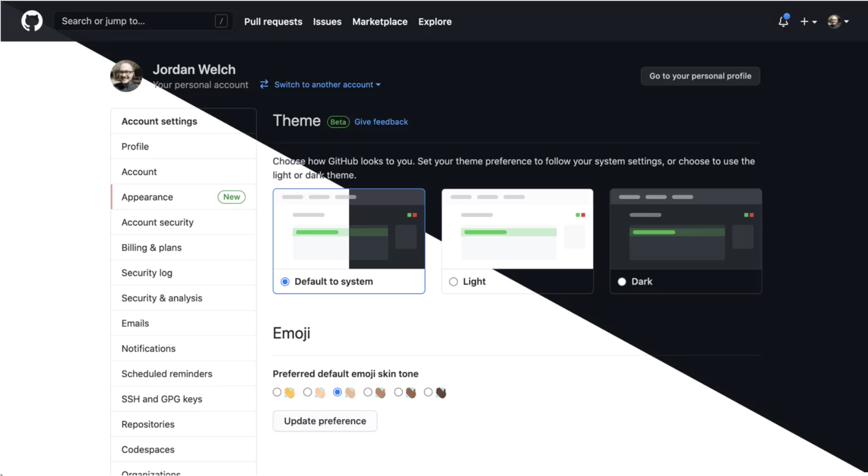
Task: Click the Dark theme preview image
Action: tap(686, 229)
